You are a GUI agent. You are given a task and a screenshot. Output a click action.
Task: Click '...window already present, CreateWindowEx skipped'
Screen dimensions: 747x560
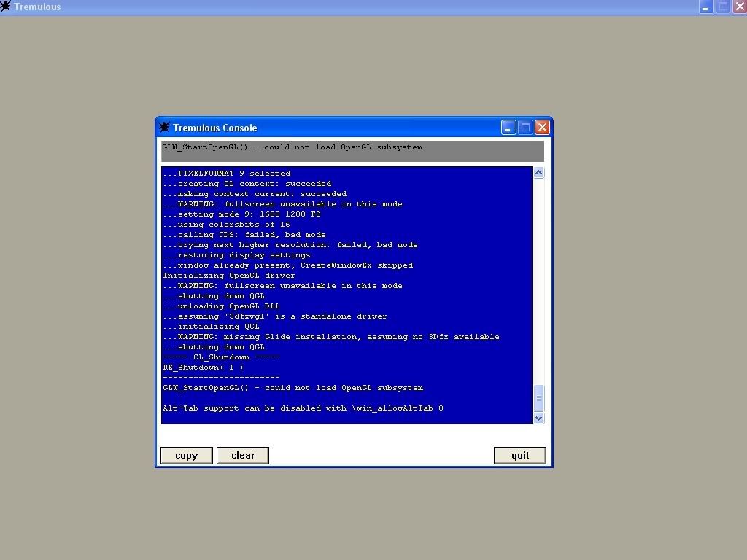(x=287, y=265)
